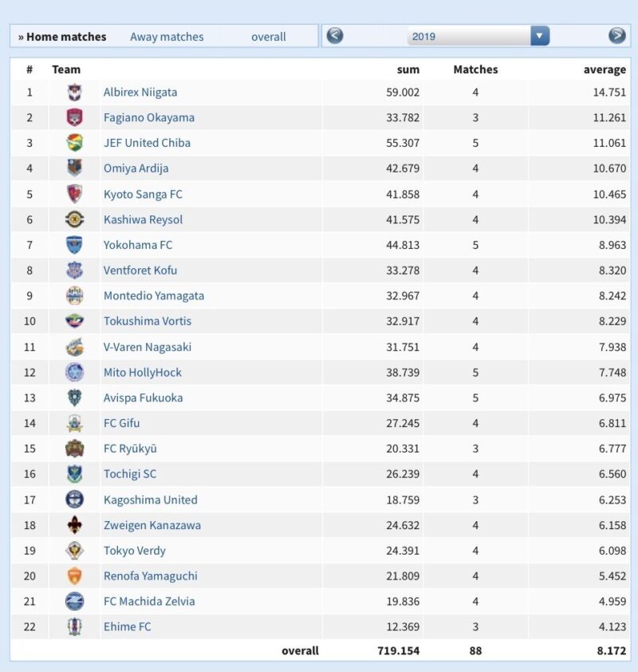Click the average column header
Screen dimensions: 638x672
[605, 69]
